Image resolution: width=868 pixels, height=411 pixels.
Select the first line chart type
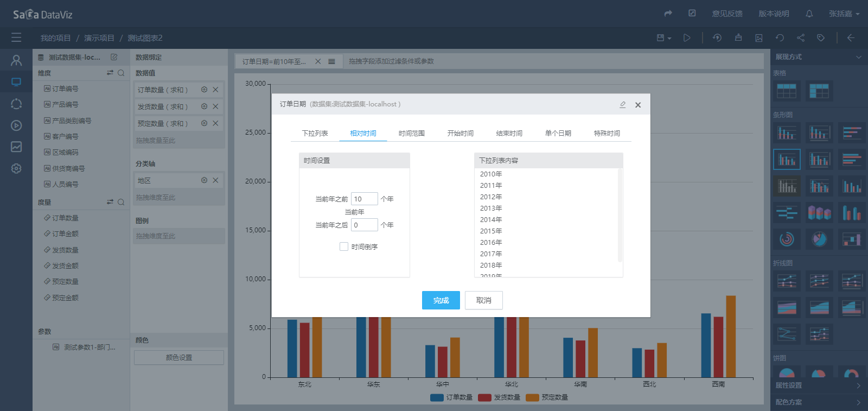click(x=787, y=281)
